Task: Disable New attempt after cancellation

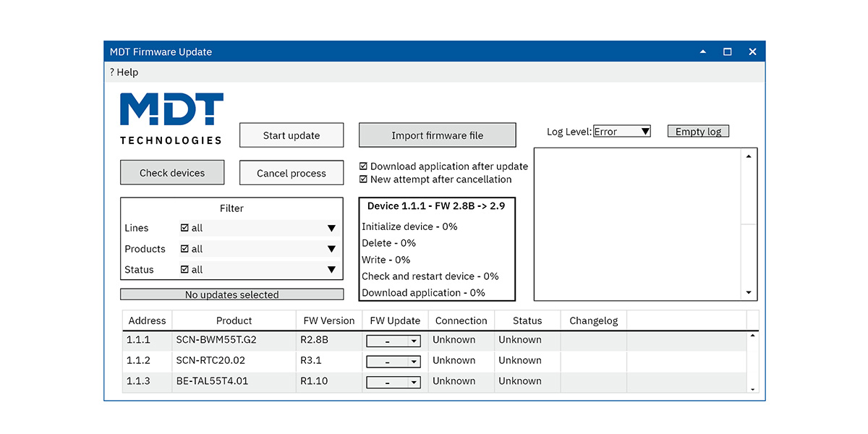Action: click(363, 179)
